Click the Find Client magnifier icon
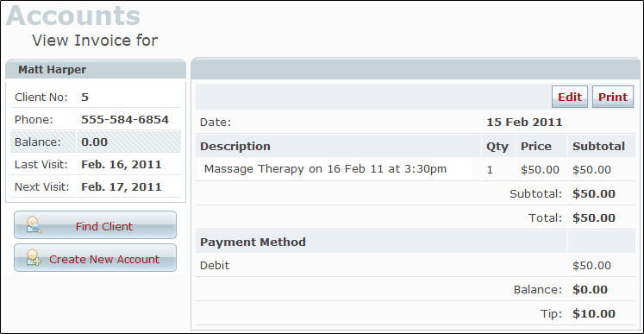Screen dimensions: 644x334 tap(34, 225)
